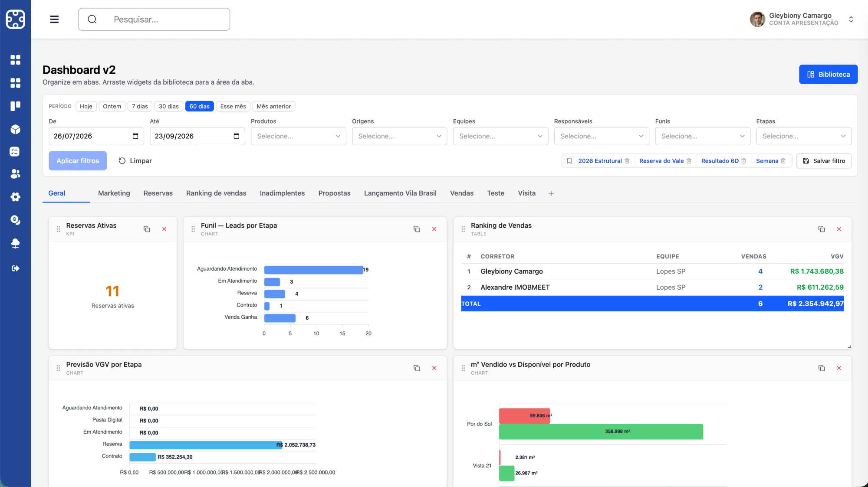Click the Gleybiony Camargo ranking row name
The image size is (868, 487).
[512, 271]
